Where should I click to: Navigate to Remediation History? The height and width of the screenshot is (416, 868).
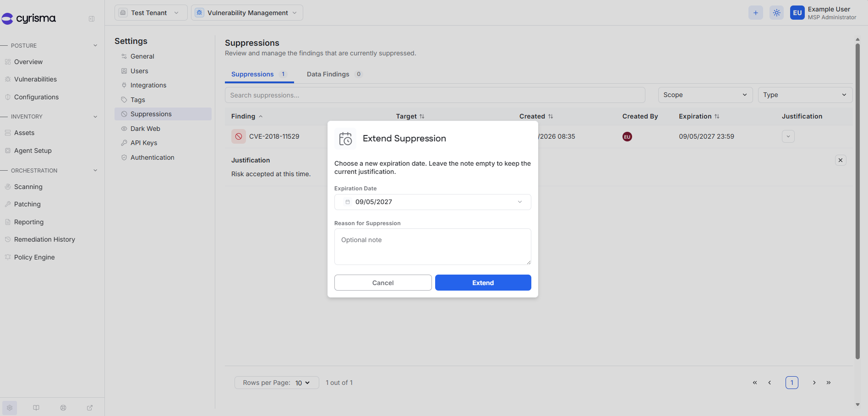(44, 239)
